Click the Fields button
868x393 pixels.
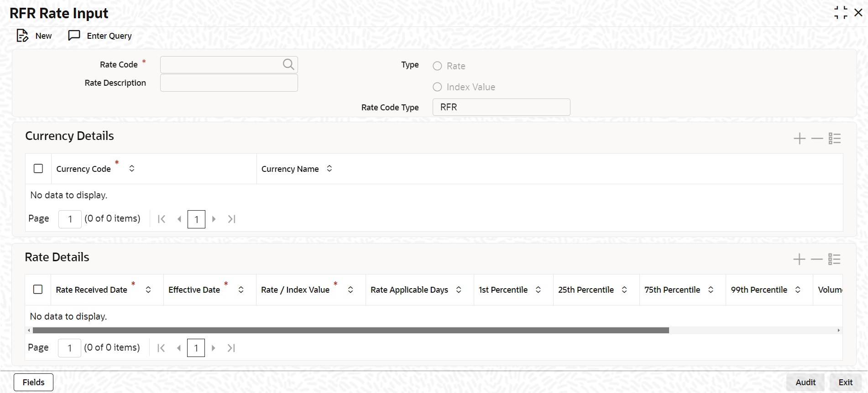(x=34, y=383)
